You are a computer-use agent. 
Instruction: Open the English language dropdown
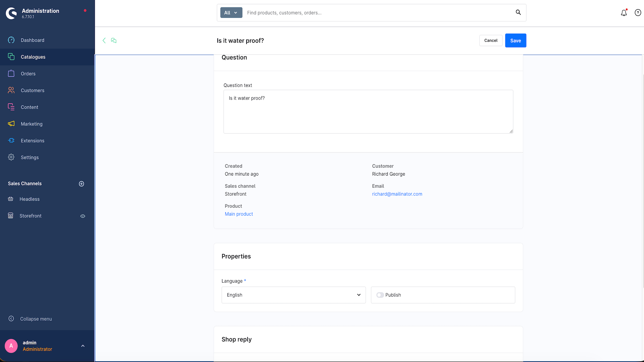tap(293, 295)
